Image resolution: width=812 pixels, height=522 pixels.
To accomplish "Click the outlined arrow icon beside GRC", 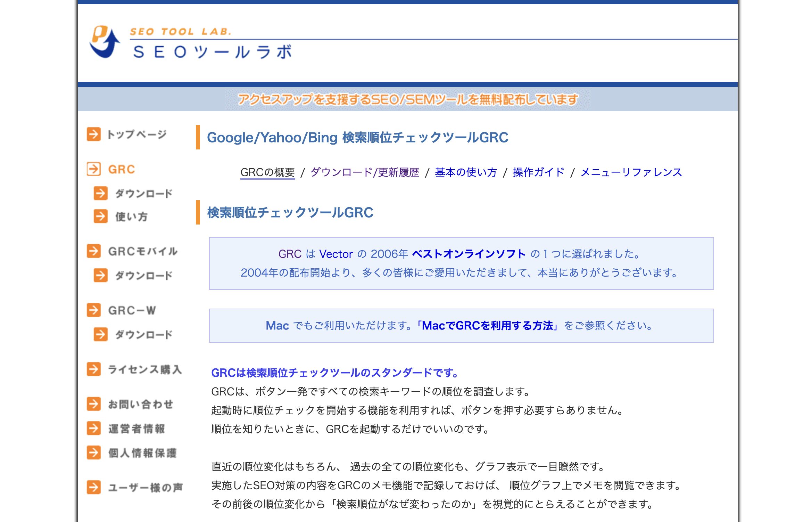I will [94, 169].
